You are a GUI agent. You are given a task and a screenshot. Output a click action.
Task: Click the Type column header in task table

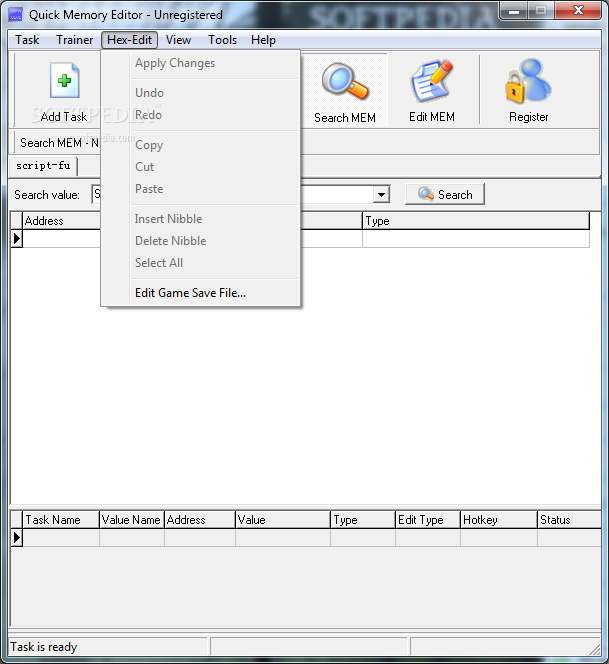point(363,520)
